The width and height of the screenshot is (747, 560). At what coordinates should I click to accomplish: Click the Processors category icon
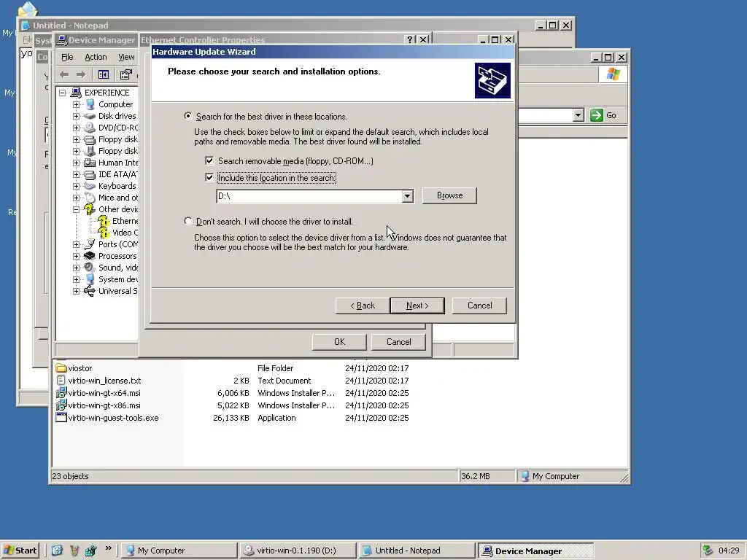pyautogui.click(x=90, y=256)
